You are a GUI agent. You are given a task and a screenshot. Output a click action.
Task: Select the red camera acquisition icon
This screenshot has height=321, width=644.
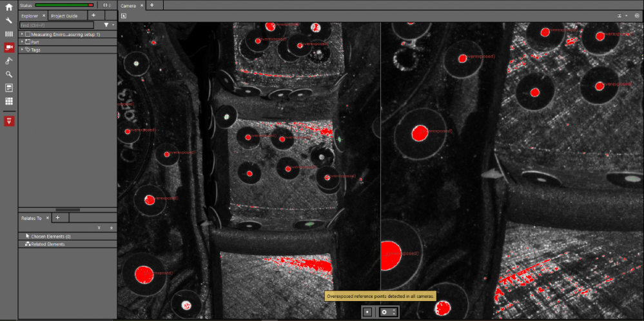[x=9, y=48]
